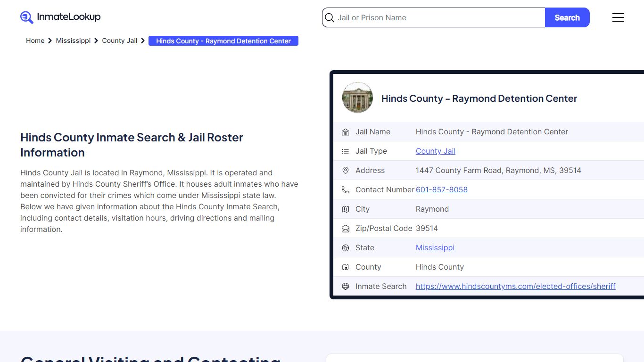
Task: Click the InmateLookup logo icon
Action: click(27, 17)
